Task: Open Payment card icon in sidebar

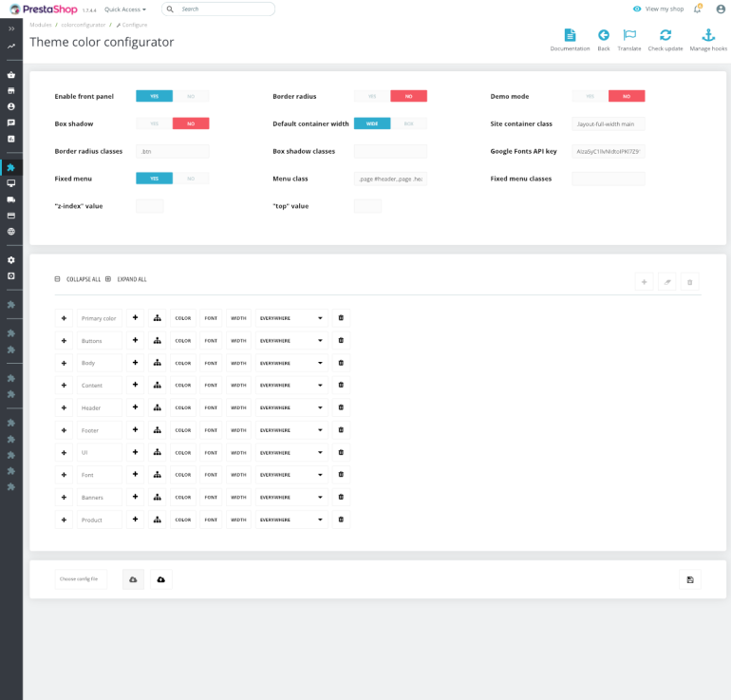Action: pyautogui.click(x=11, y=216)
